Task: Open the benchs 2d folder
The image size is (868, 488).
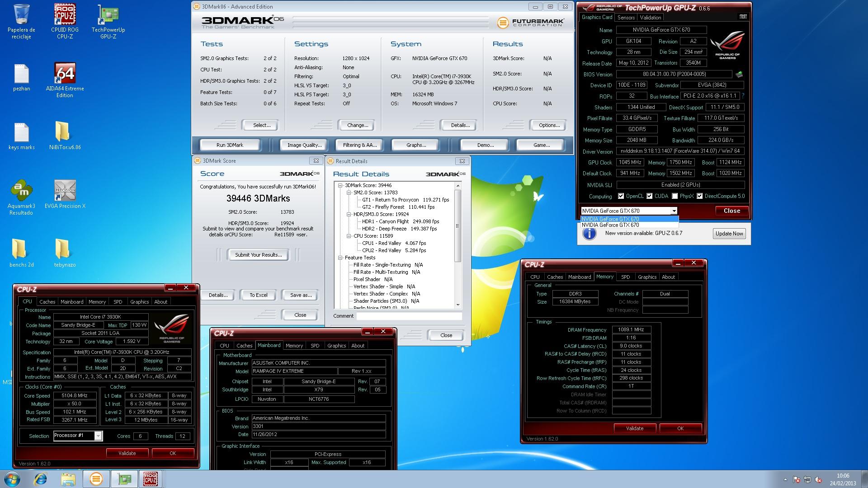Action: (21, 253)
